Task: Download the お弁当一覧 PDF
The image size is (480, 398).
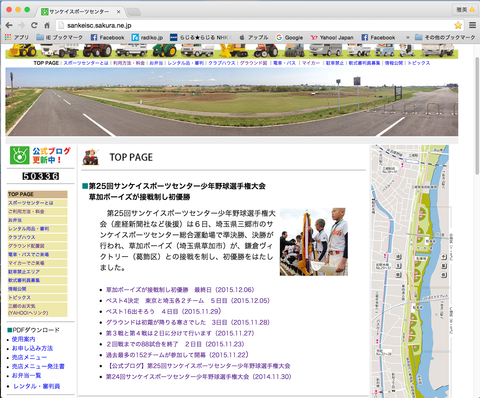Action: pos(26,375)
